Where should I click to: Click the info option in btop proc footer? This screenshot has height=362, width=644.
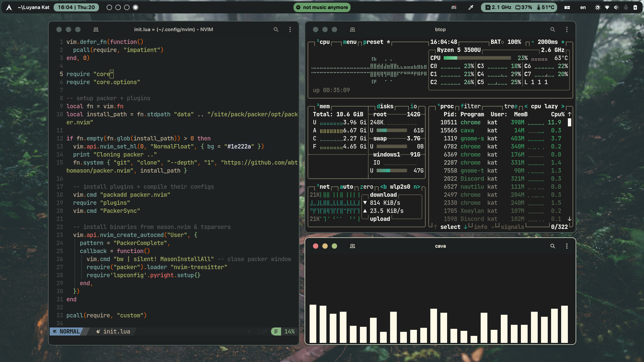coord(481,227)
